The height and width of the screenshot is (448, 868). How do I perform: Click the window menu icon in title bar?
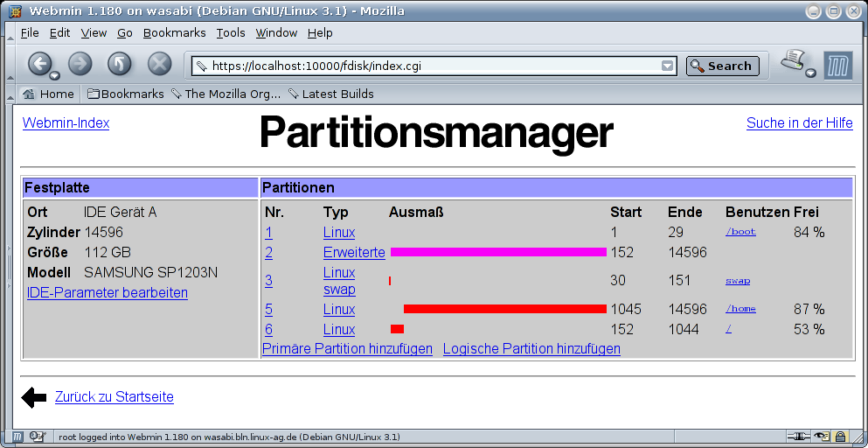pos(16,11)
